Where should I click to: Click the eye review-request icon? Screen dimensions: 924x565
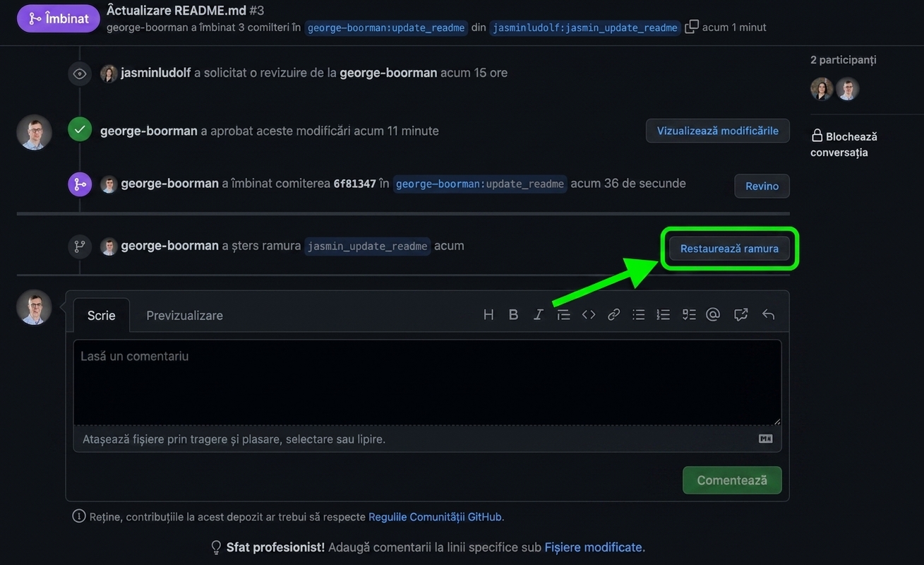(80, 73)
